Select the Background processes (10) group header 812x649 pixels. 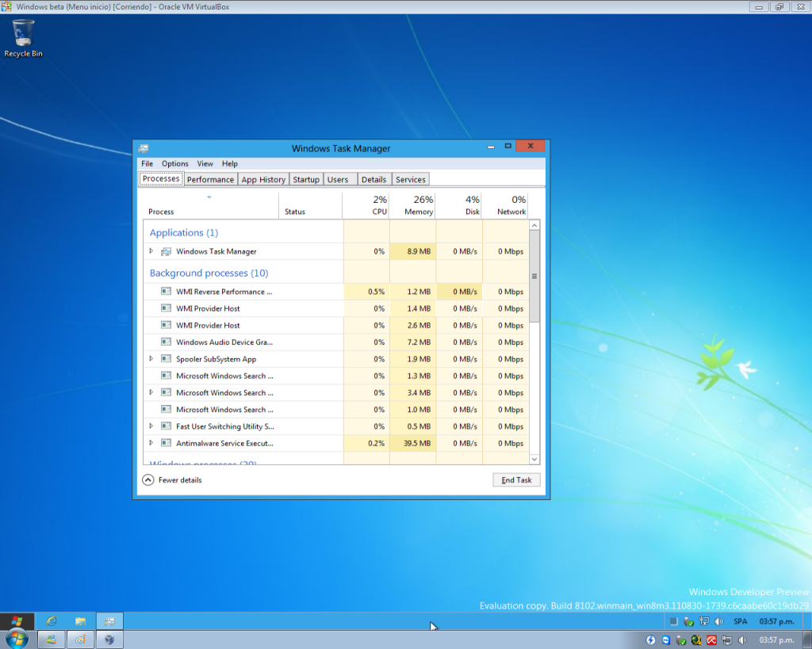tap(209, 273)
